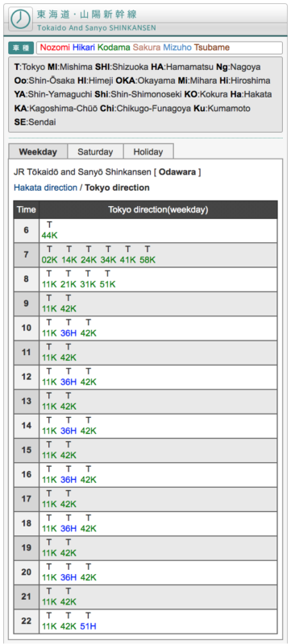Click the Hikari train type label
Viewport: 291px width, 644px height.
click(x=84, y=47)
